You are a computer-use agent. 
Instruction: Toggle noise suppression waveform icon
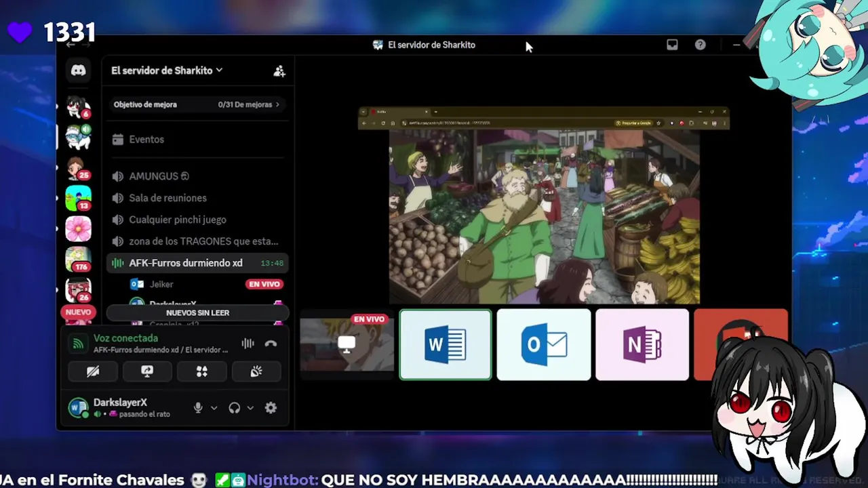click(x=248, y=344)
